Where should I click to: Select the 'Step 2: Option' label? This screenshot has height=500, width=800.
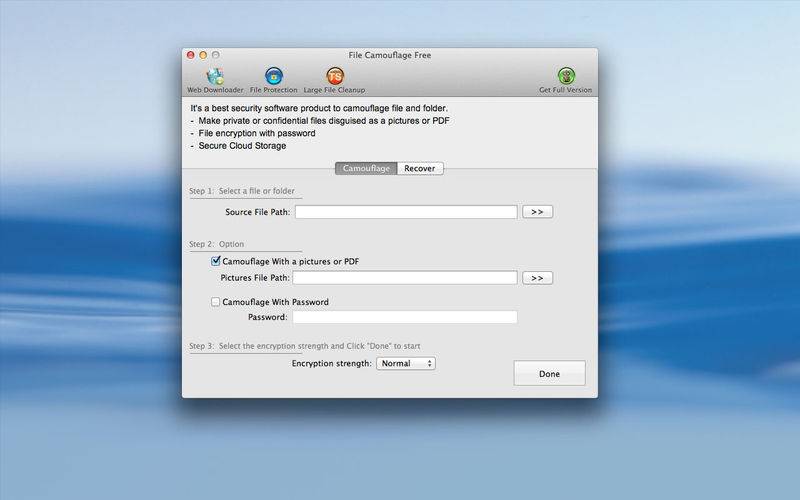tap(216, 244)
